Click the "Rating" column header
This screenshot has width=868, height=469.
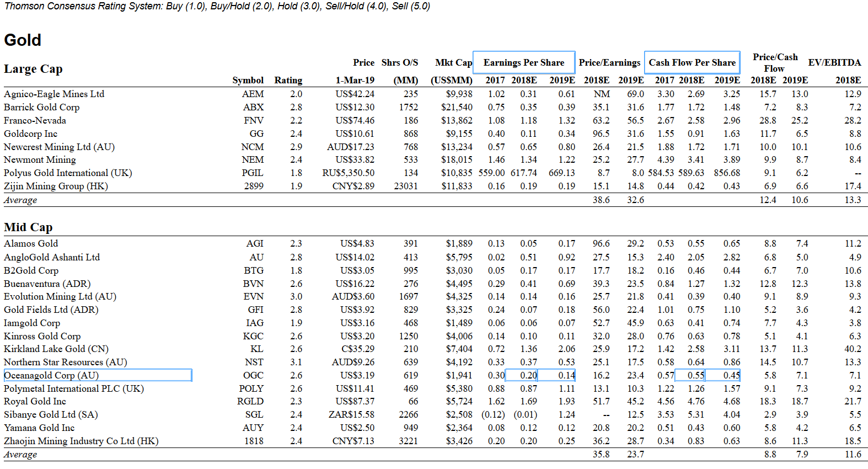[x=288, y=80]
